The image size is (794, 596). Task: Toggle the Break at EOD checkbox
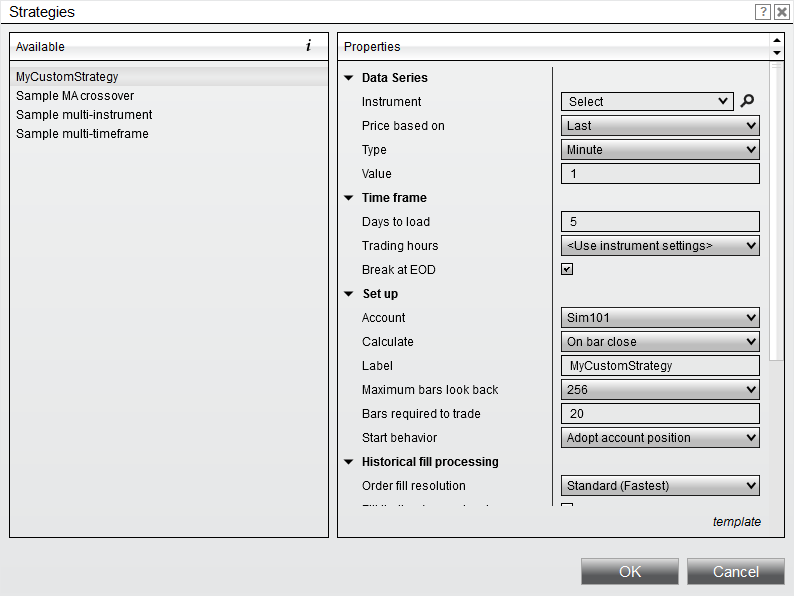567,269
